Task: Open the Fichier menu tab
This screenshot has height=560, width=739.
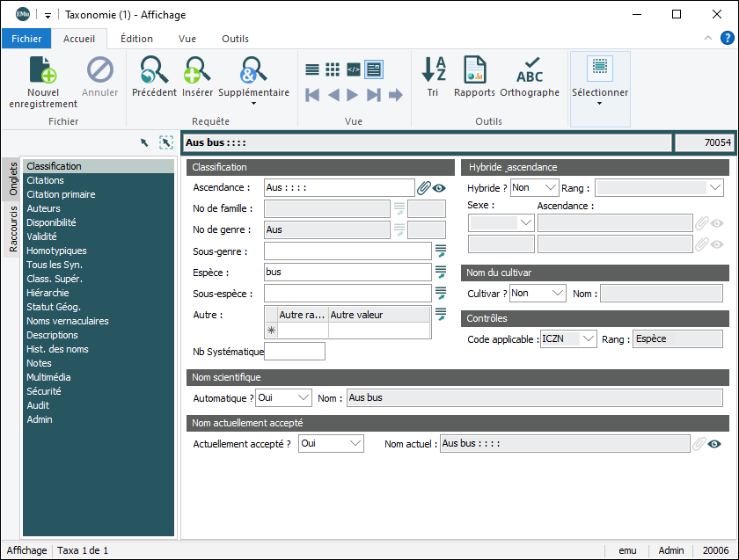Action: (26, 39)
